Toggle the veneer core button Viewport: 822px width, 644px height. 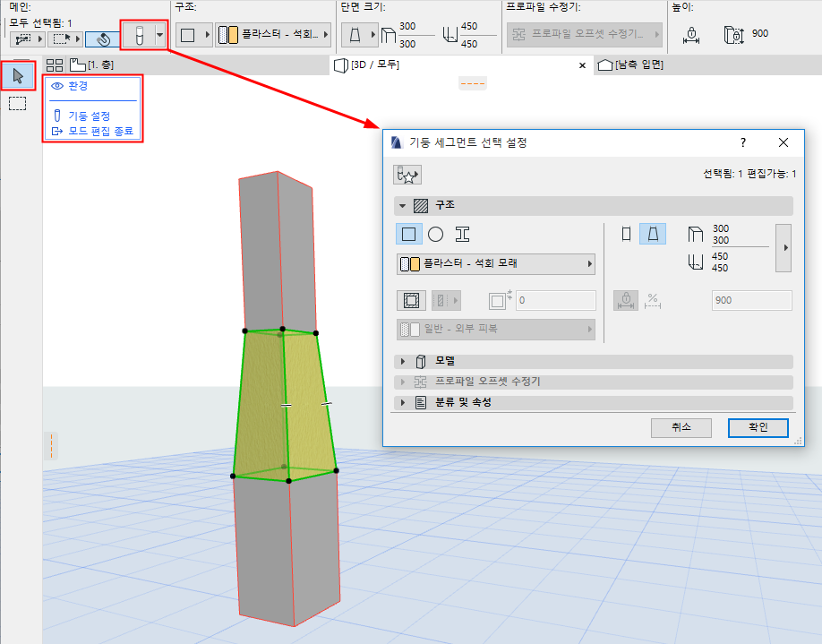pos(411,300)
